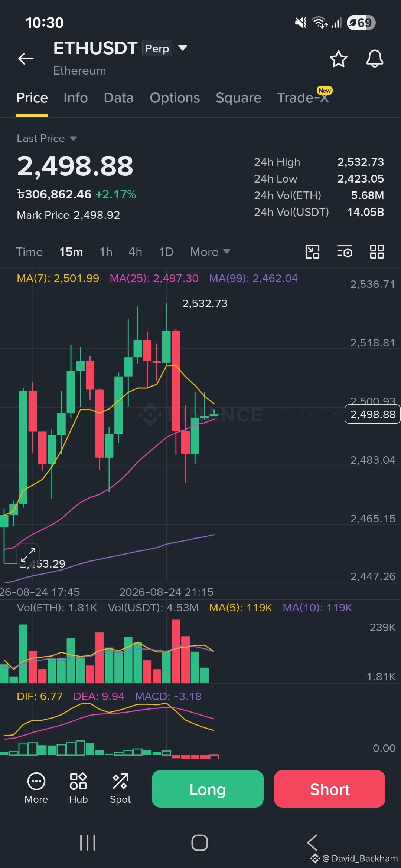The height and width of the screenshot is (868, 401).
Task: Tap the Vol(USDT): 4.53M label
Action: point(153,608)
